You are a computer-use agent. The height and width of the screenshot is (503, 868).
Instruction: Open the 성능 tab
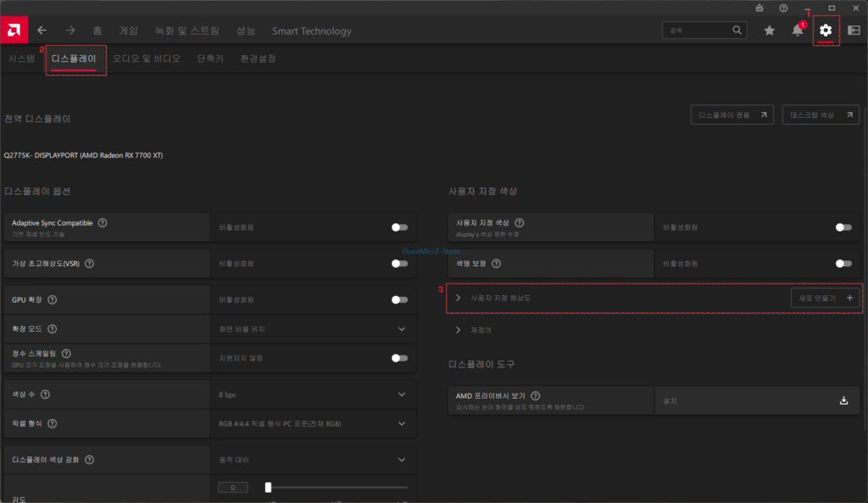pyautogui.click(x=246, y=31)
